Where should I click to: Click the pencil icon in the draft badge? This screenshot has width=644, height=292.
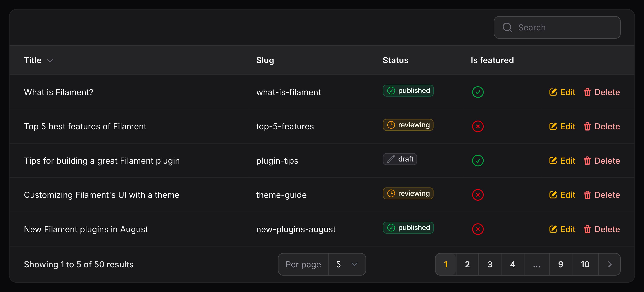391,159
